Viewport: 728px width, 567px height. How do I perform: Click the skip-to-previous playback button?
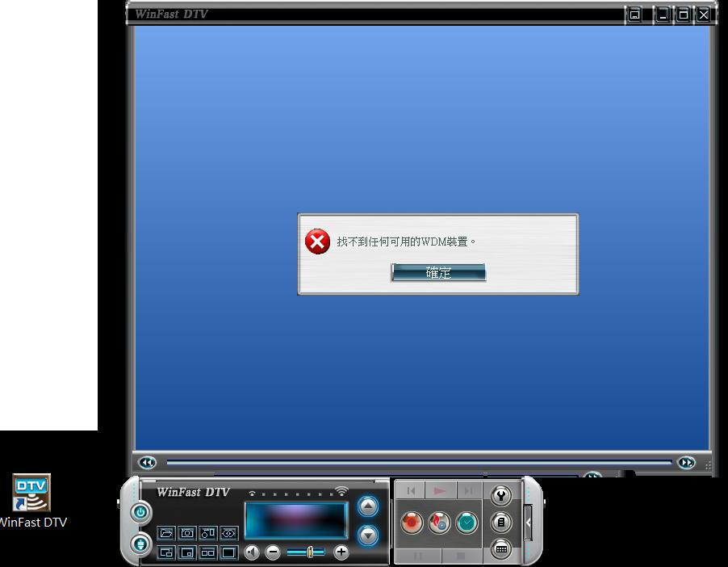pyautogui.click(x=411, y=491)
